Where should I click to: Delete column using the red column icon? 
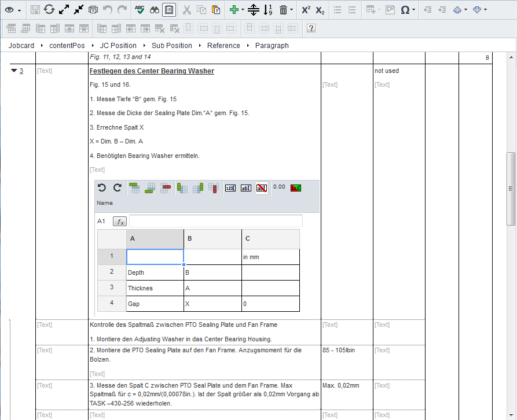coord(214,188)
